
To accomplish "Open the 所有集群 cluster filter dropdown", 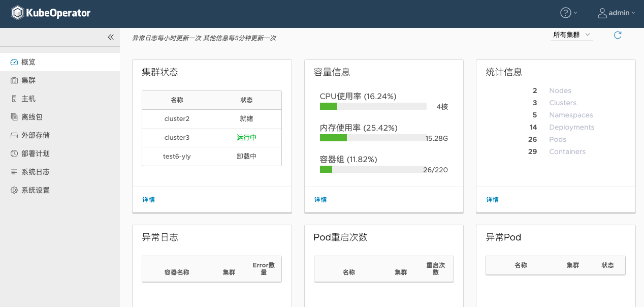I will click(x=571, y=35).
